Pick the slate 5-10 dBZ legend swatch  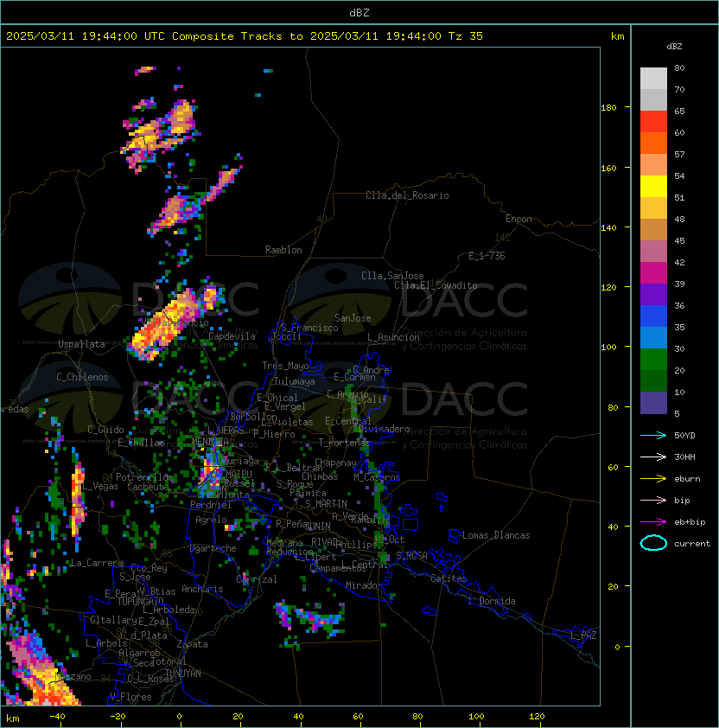653,403
